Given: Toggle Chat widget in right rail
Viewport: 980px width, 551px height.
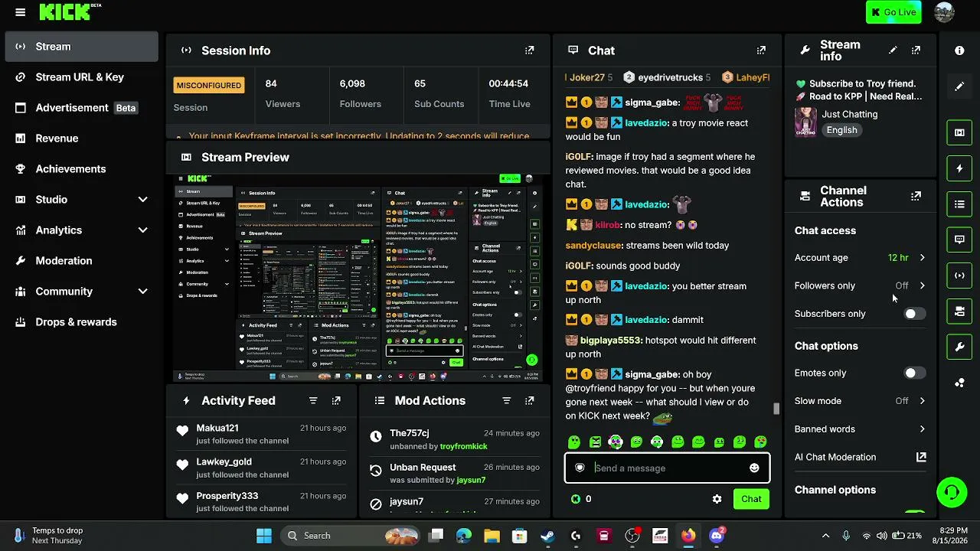Looking at the screenshot, I should coord(959,240).
